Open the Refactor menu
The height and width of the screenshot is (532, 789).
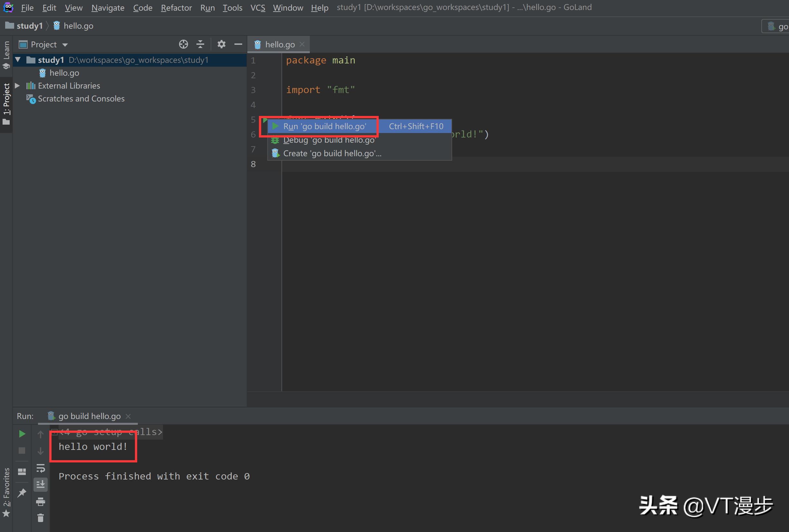(x=176, y=7)
